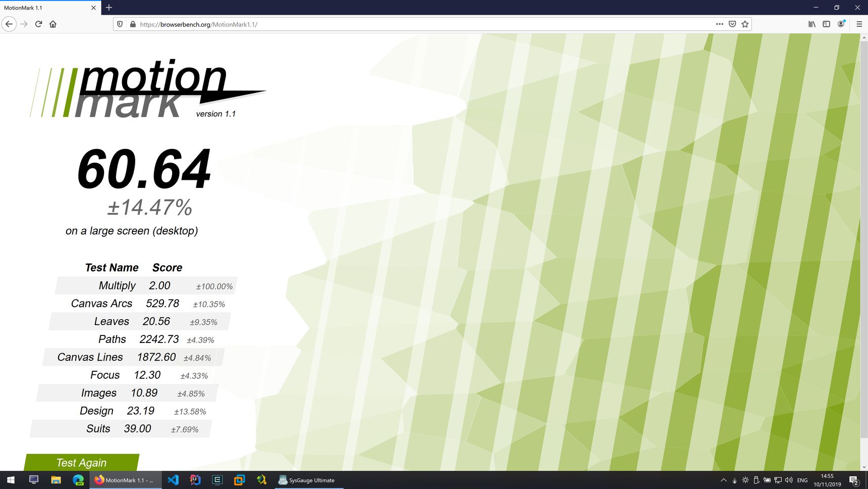The height and width of the screenshot is (489, 868).
Task: Open Firefox account avatar menu
Action: tap(841, 24)
